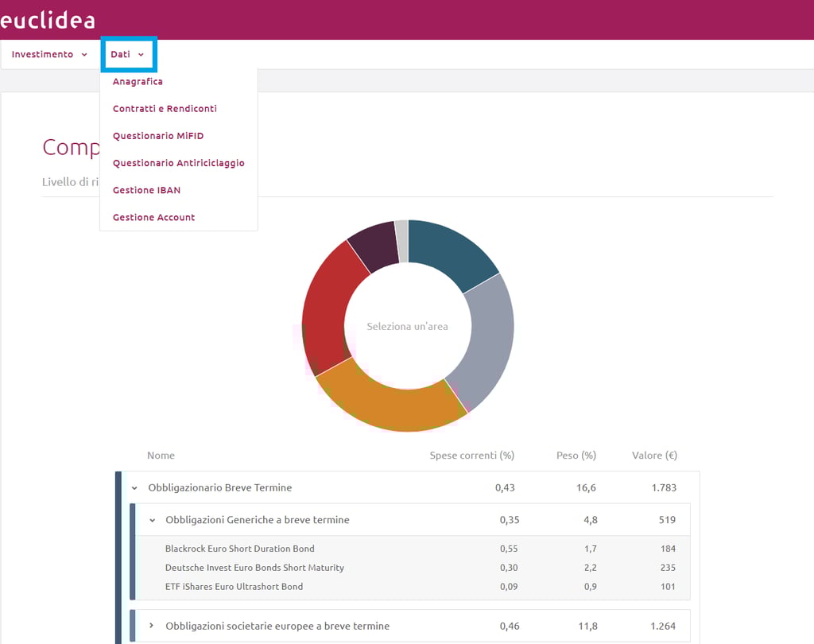
Task: Select ETF iShares Euro Ultrashort Bond row
Action: pyautogui.click(x=234, y=587)
